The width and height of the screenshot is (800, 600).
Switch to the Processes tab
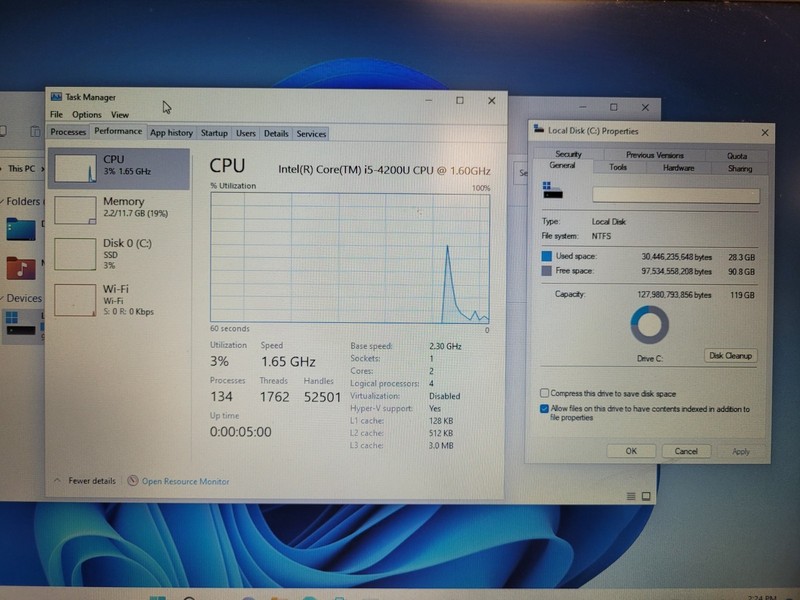click(x=68, y=132)
